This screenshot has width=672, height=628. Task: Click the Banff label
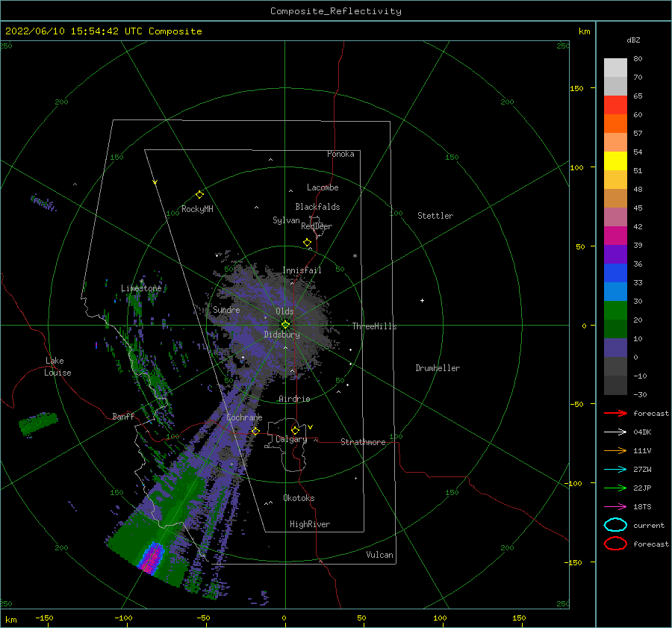(x=123, y=416)
